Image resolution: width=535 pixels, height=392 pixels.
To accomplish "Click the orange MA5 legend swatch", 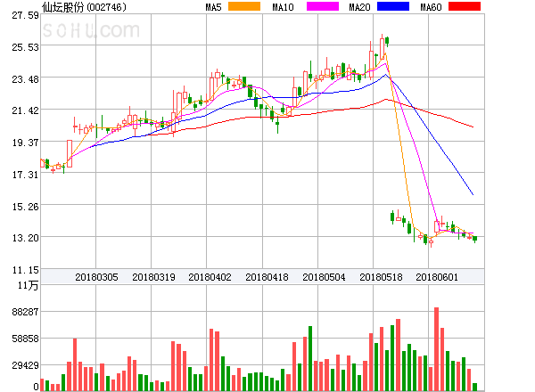I will click(x=244, y=6).
